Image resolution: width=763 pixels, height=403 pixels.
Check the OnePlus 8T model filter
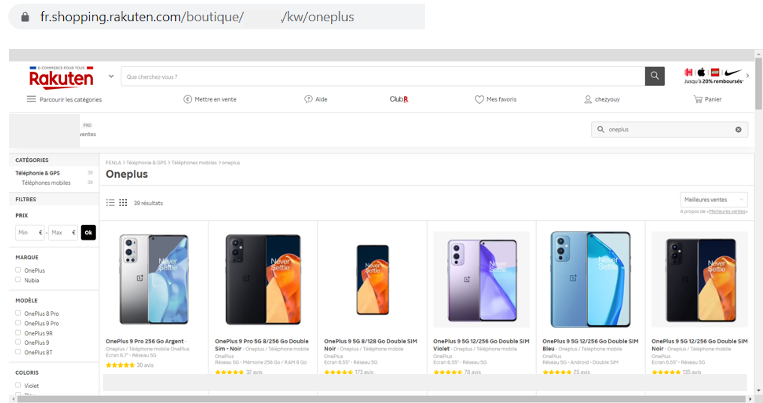click(18, 351)
